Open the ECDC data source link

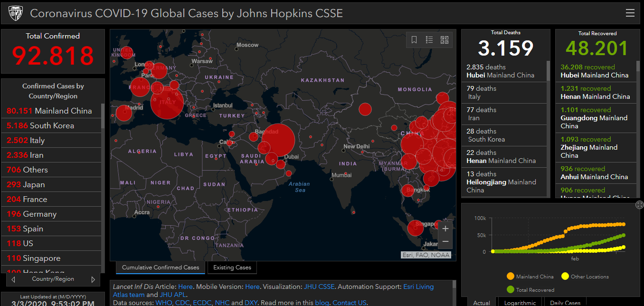click(202, 303)
